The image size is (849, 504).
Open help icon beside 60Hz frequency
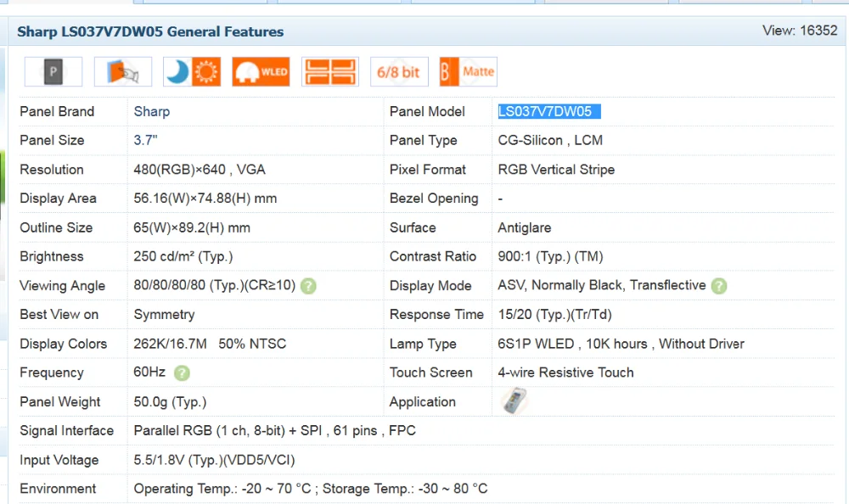click(x=182, y=373)
